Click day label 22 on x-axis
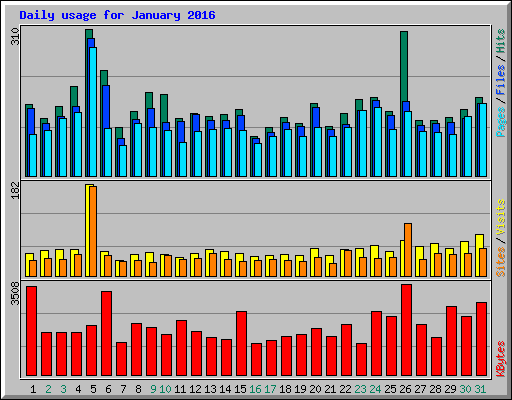This screenshot has height=400, width=512. point(345,389)
